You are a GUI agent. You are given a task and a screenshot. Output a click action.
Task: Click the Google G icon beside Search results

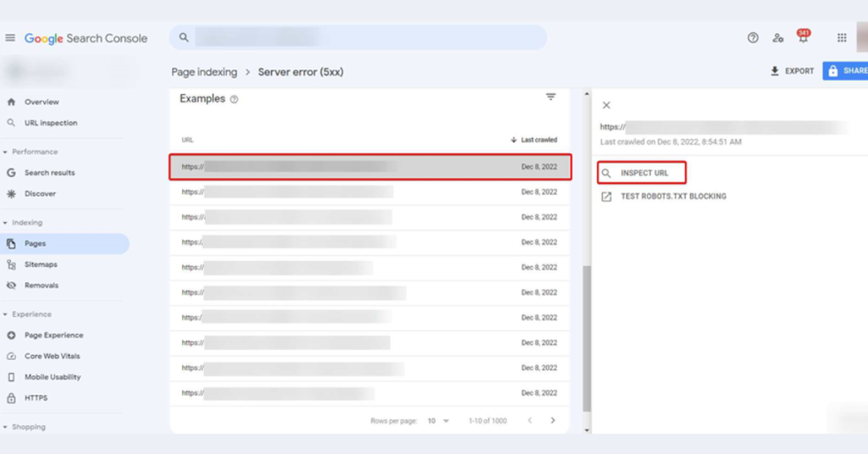coord(11,173)
